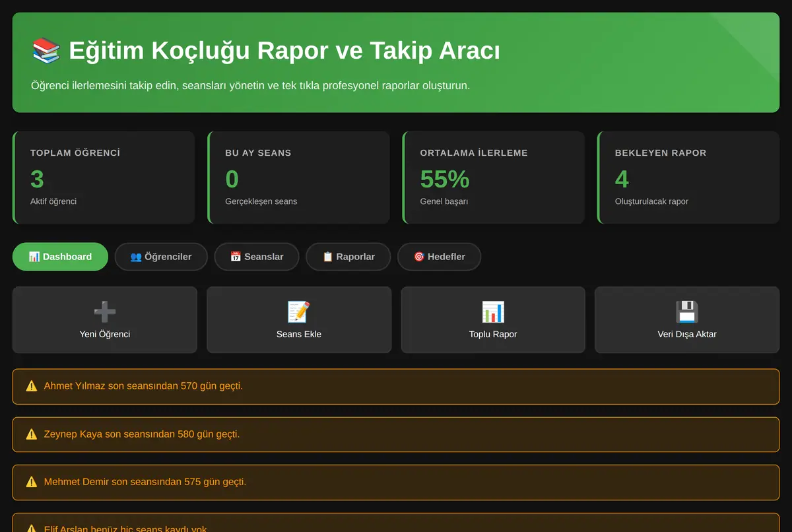Switch to the Seanslar tab
Screen dimensions: 792x532
pyautogui.click(x=257, y=257)
